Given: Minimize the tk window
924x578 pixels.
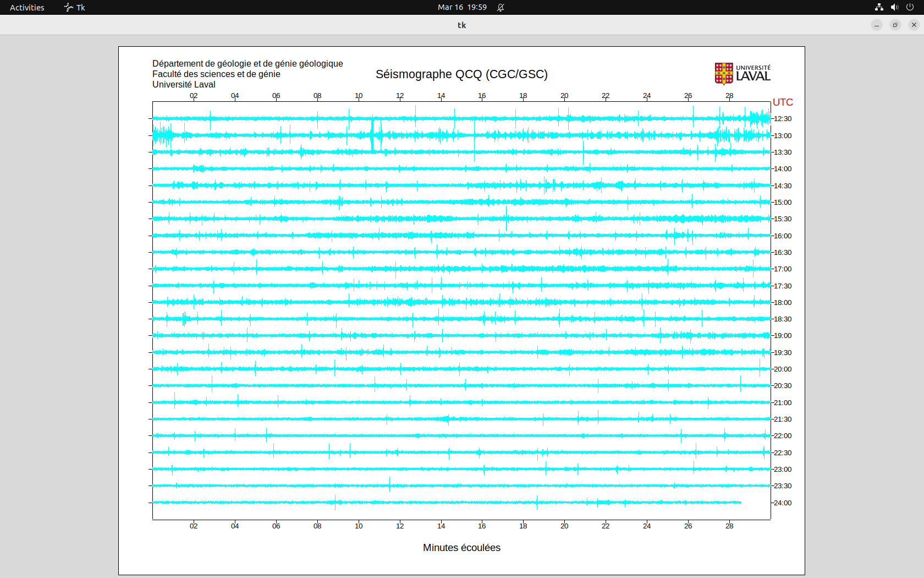Looking at the screenshot, I should tap(877, 25).
